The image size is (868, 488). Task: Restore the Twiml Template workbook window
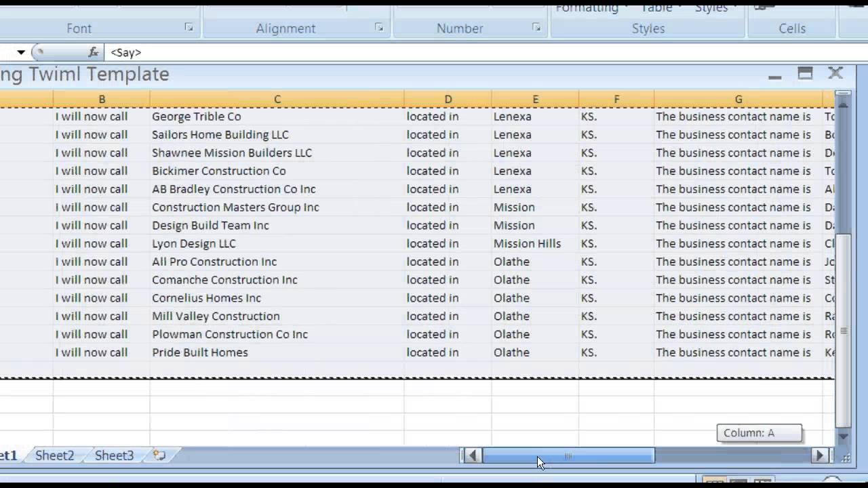805,74
